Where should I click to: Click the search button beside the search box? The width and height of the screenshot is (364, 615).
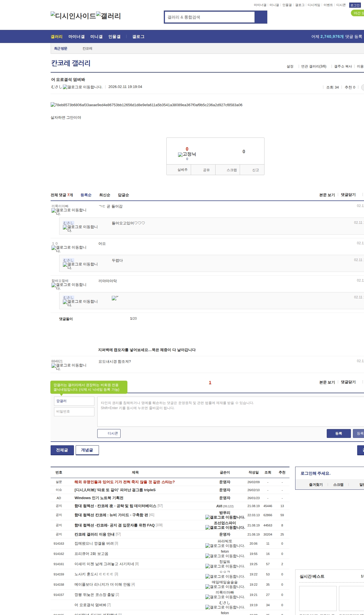click(x=261, y=17)
